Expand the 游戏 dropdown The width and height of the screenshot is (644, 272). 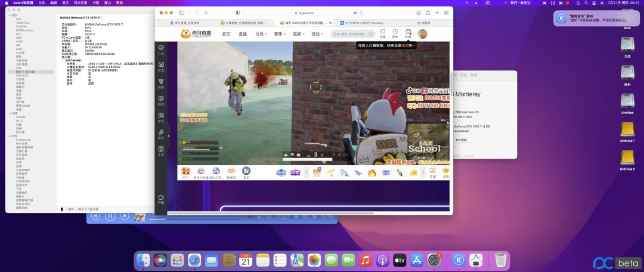pyautogui.click(x=317, y=34)
